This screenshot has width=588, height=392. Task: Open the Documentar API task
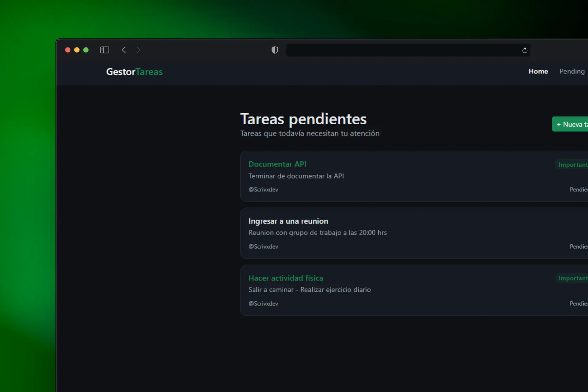click(277, 164)
